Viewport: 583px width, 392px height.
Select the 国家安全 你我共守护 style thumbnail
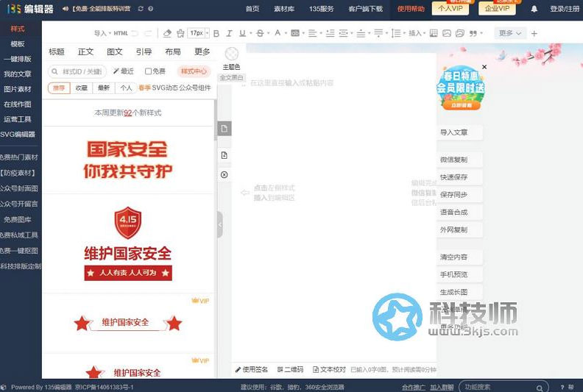(128, 160)
